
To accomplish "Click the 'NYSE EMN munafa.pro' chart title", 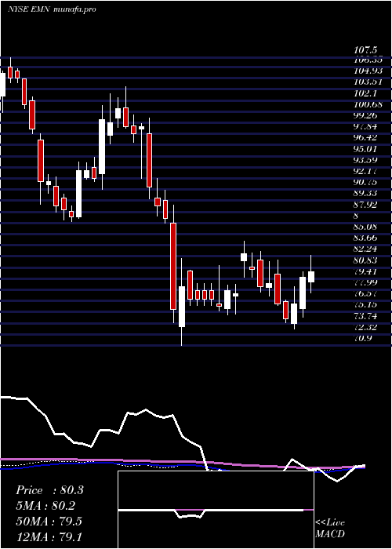I will point(52,9).
